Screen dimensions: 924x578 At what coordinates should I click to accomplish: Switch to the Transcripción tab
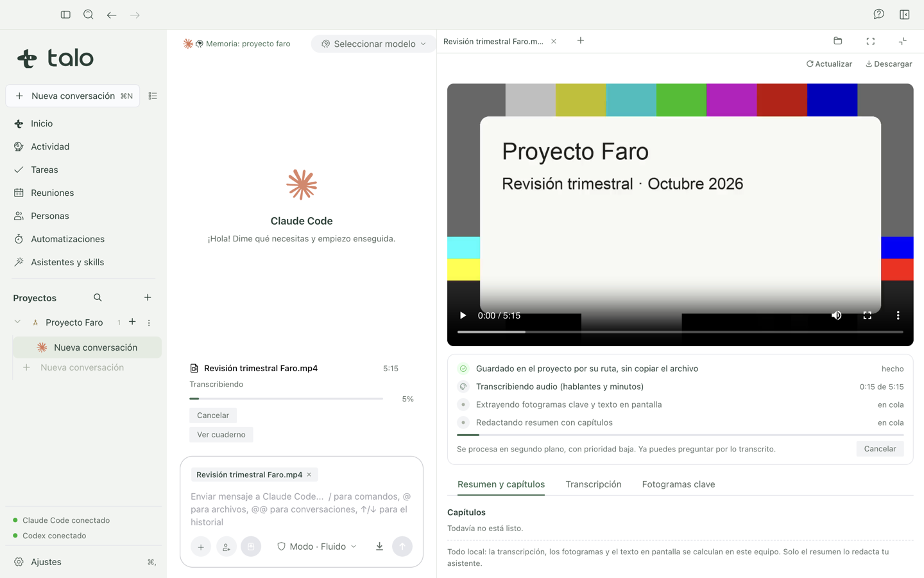click(x=594, y=484)
